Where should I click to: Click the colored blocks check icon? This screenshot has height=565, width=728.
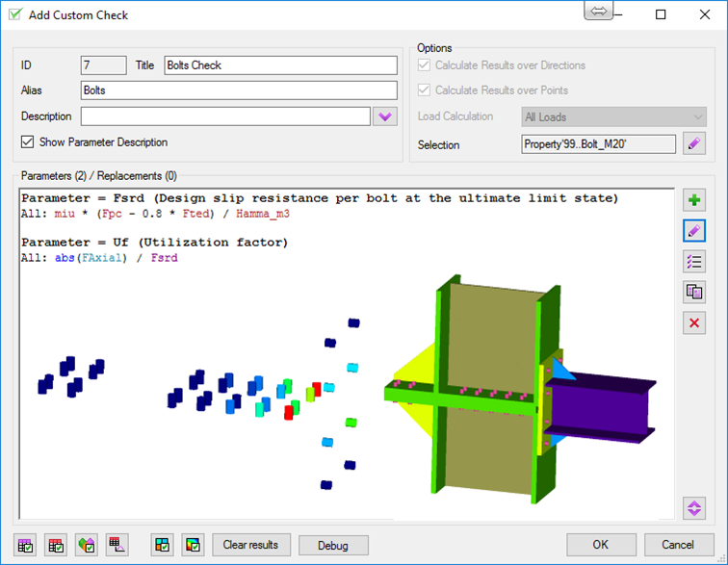coord(162,545)
